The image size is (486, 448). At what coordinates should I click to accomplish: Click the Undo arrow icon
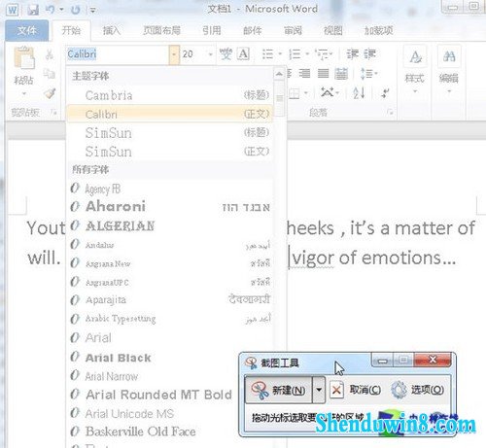click(x=51, y=10)
